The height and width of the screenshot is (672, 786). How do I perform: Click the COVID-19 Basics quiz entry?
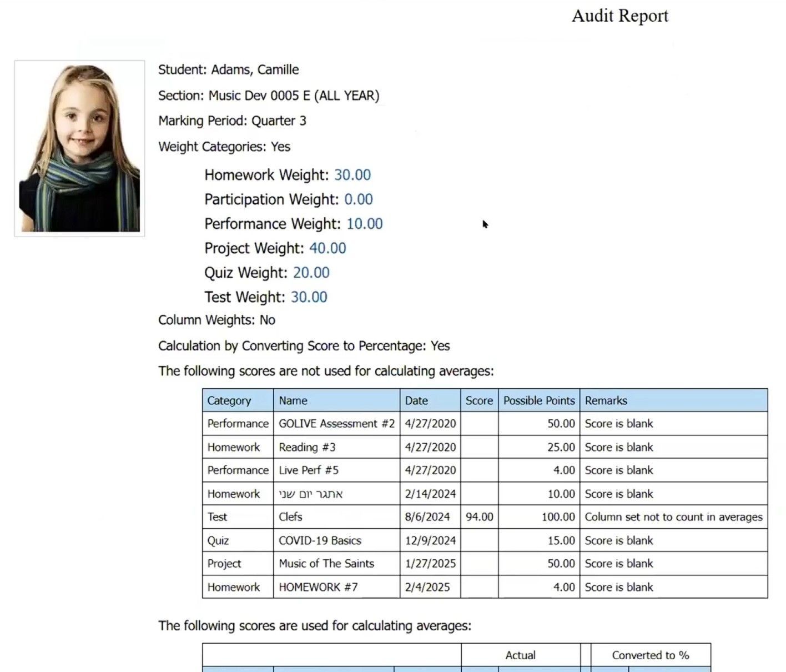pyautogui.click(x=320, y=540)
